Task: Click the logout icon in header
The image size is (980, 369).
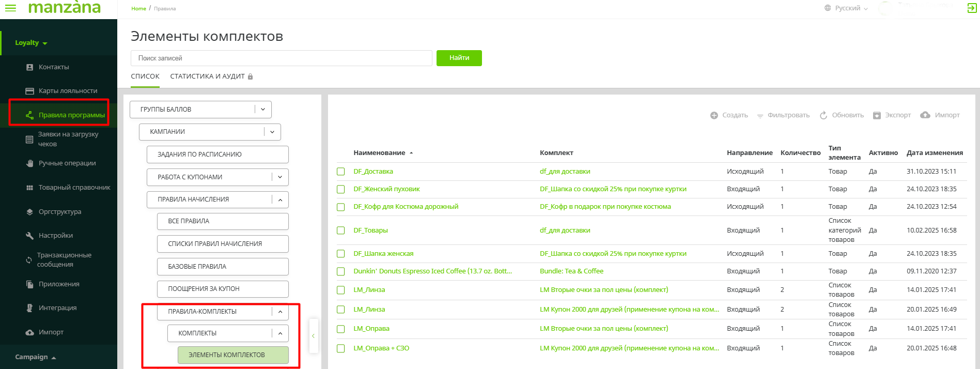Action: click(x=972, y=8)
